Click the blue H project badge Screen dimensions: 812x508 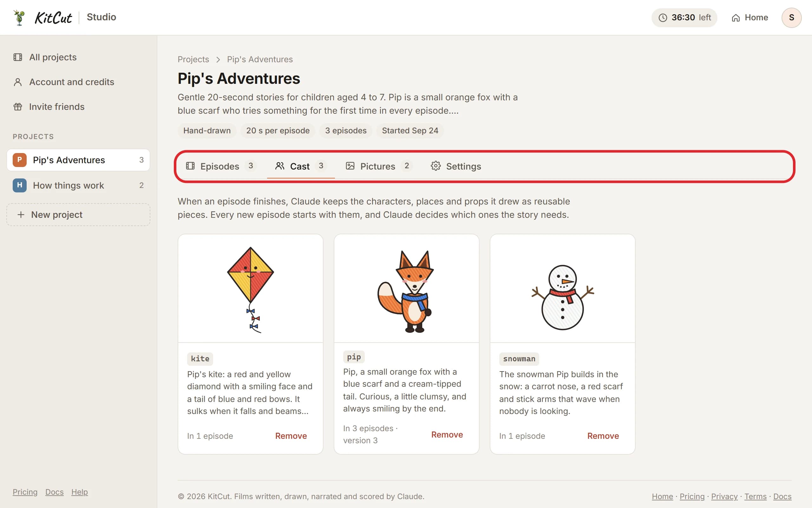(19, 185)
